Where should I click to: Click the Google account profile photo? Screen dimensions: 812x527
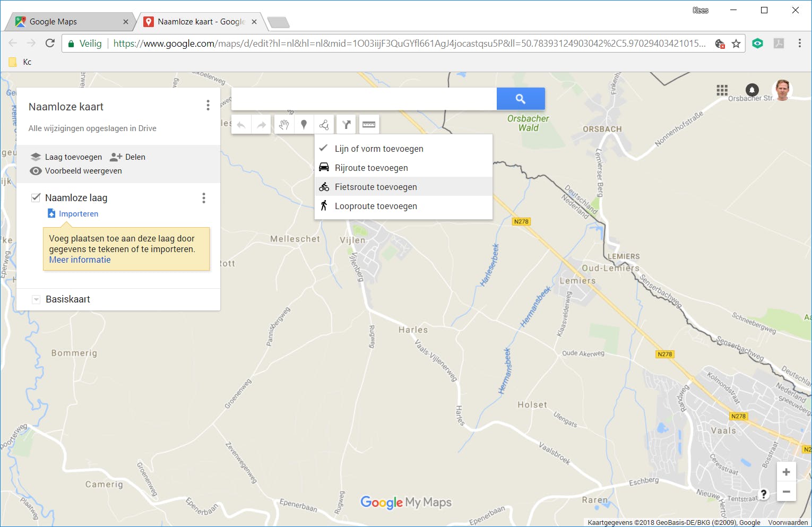(782, 90)
